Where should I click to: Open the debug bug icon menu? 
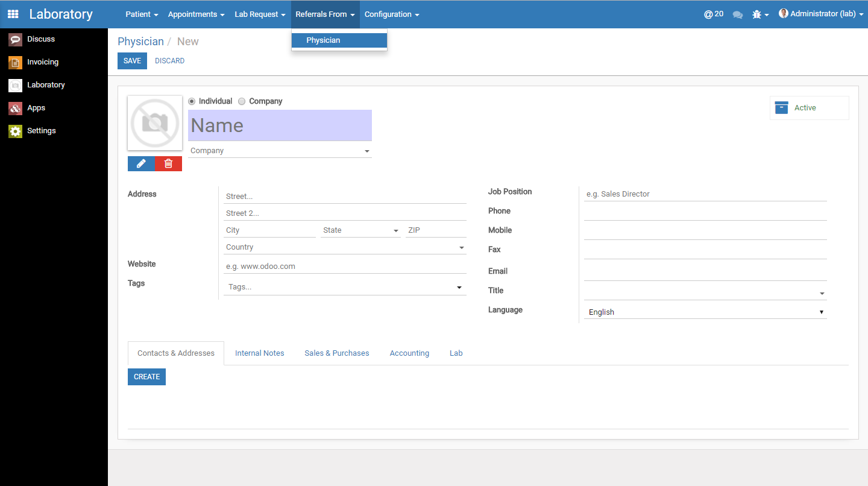click(x=757, y=14)
